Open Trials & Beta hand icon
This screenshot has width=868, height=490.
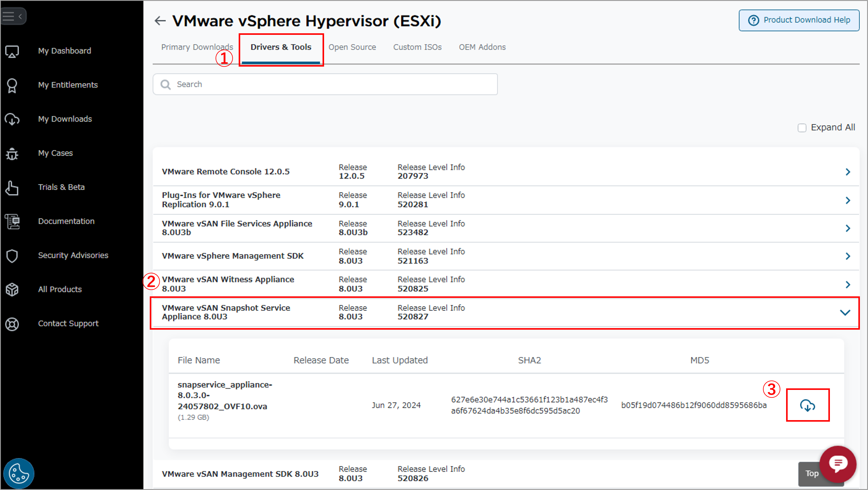(x=12, y=188)
